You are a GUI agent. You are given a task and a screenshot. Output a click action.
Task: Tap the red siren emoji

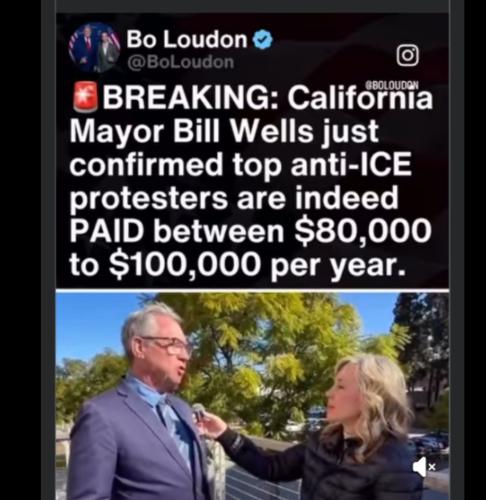click(x=85, y=97)
